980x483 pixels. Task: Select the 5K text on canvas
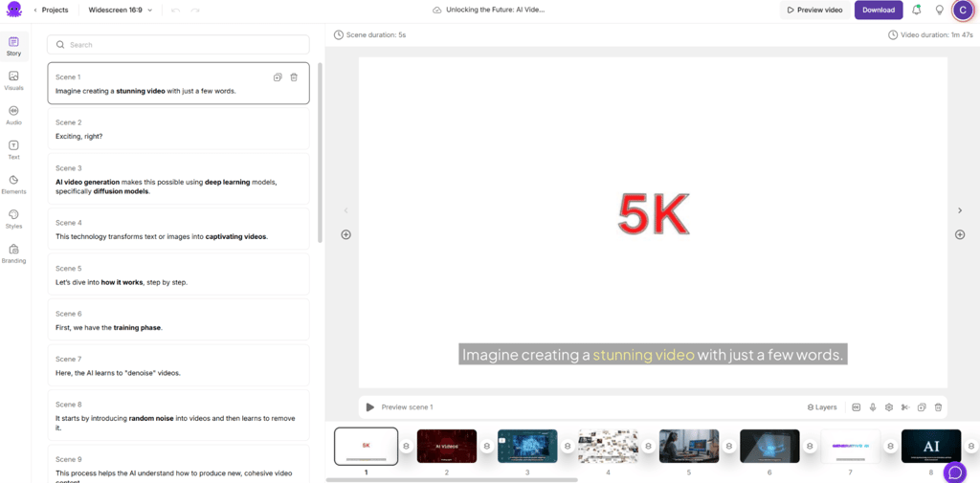click(653, 213)
